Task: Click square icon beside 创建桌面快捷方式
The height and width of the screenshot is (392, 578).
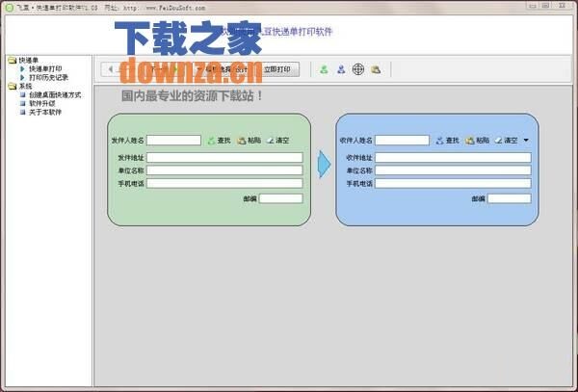Action: click(22, 94)
